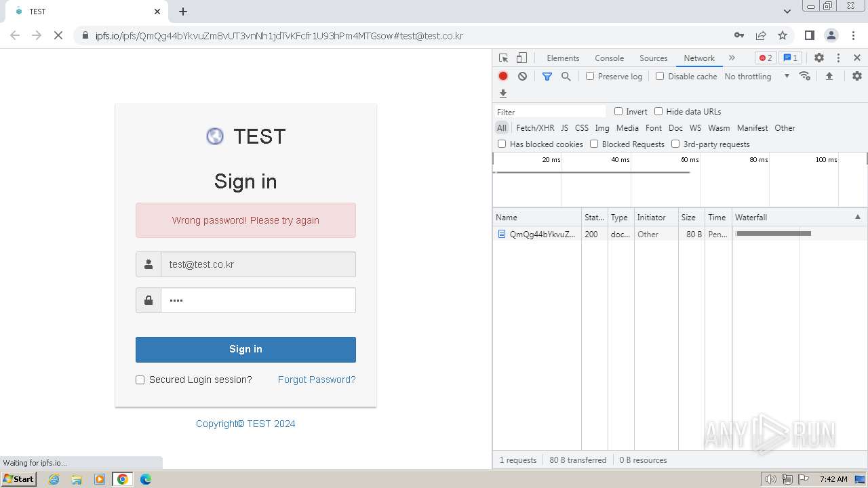Viewport: 868px width, 488px height.
Task: Open Internet Explorer from taskbar
Action: click(x=54, y=479)
